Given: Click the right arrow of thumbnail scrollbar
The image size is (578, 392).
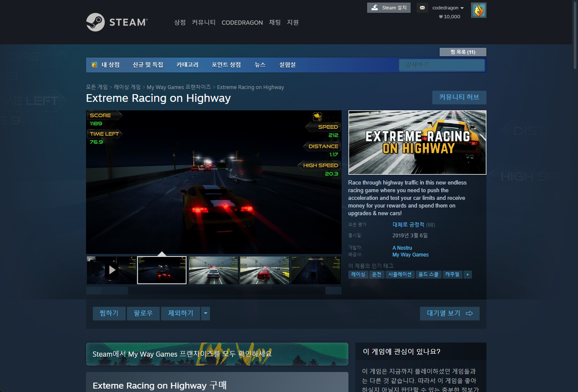Looking at the screenshot, I should [x=334, y=291].
